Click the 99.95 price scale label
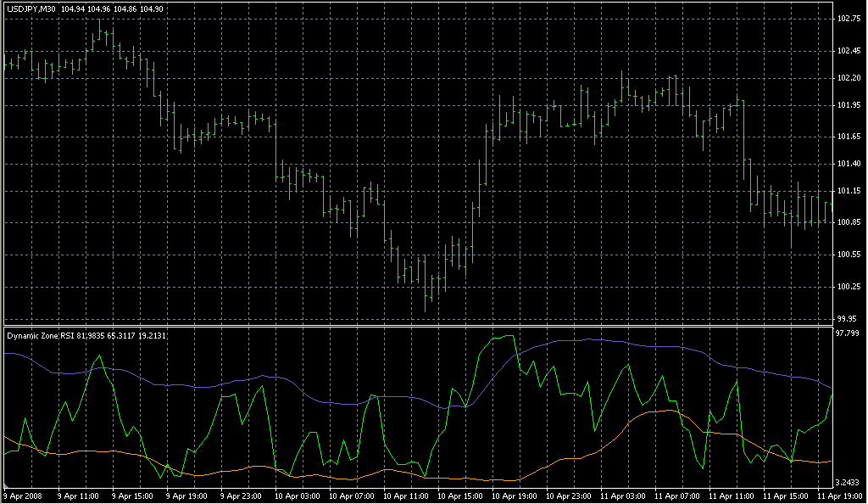The width and height of the screenshot is (868, 504). click(x=848, y=319)
